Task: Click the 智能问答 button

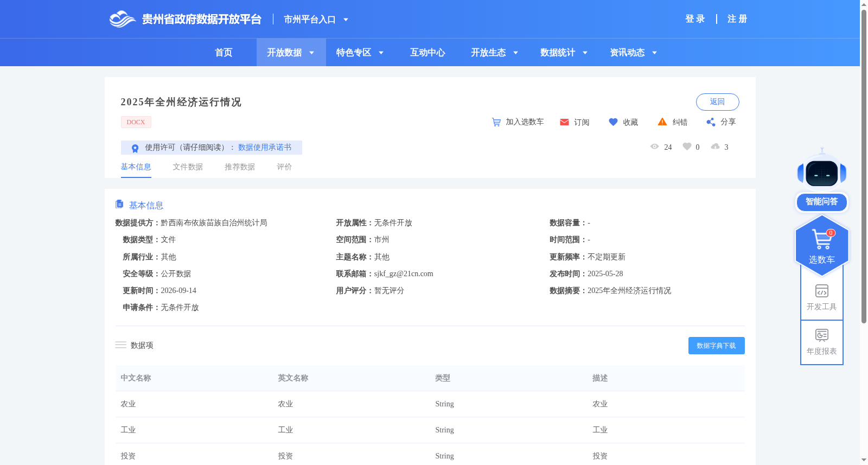Action: click(822, 202)
